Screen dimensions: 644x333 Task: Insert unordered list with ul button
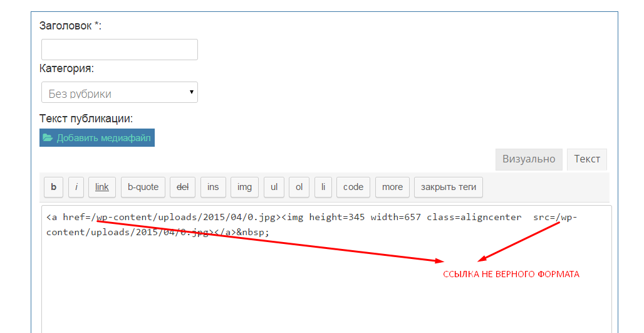274,187
